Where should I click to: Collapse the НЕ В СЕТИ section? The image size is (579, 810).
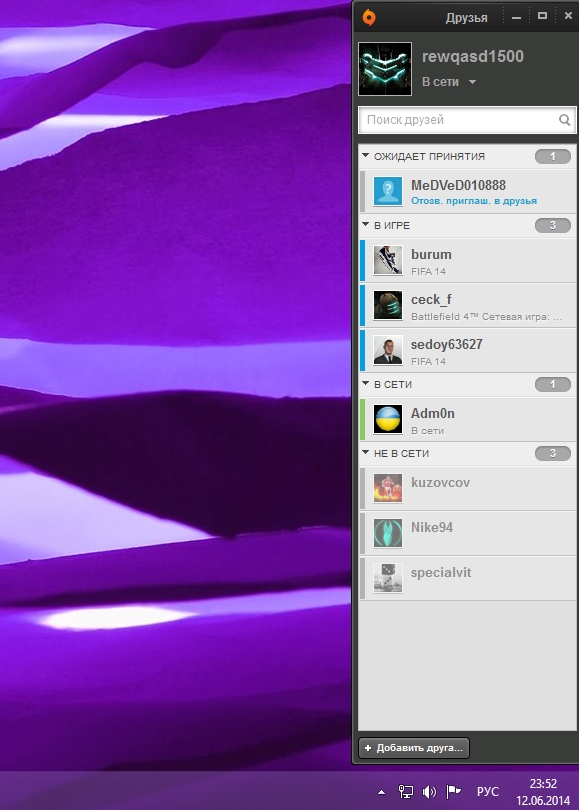(366, 453)
